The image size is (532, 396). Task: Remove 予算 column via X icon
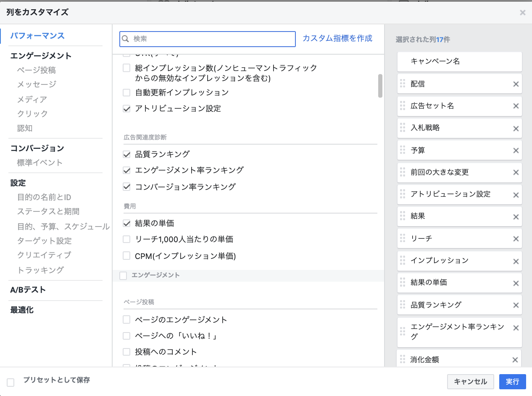pyautogui.click(x=516, y=150)
